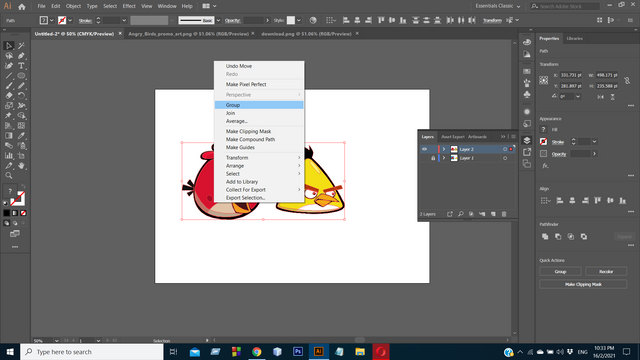The width and height of the screenshot is (640, 360).
Task: Select the Gradient tool
Action: pyautogui.click(x=9, y=136)
